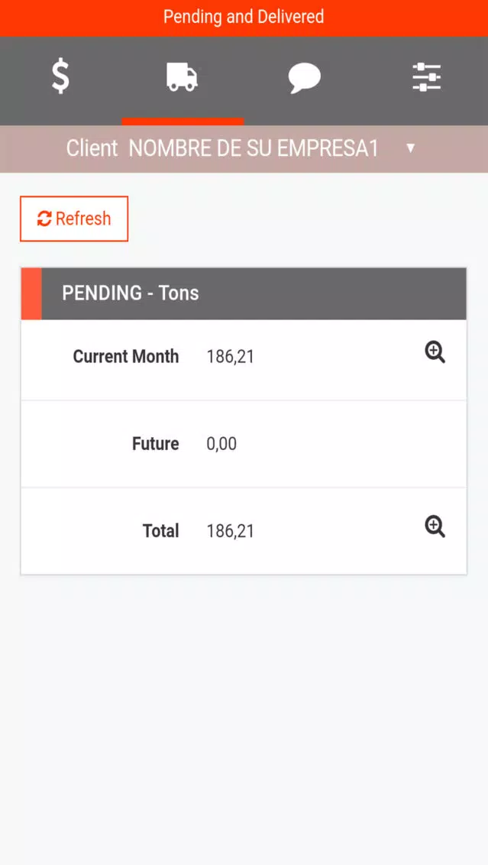The width and height of the screenshot is (488, 868).
Task: Select the Total row label
Action: pos(160,531)
